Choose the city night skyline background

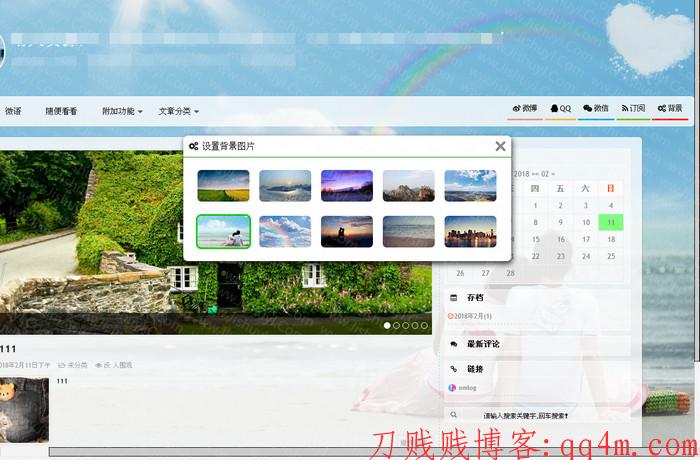(470, 231)
